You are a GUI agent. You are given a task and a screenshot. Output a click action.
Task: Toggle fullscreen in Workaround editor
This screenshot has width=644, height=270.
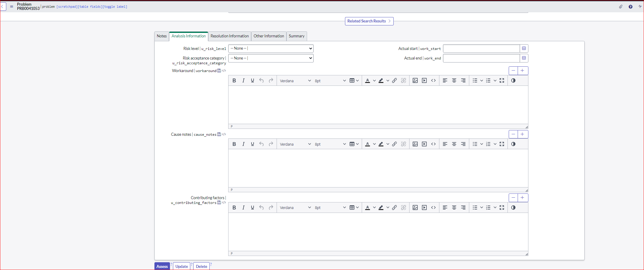pos(502,80)
